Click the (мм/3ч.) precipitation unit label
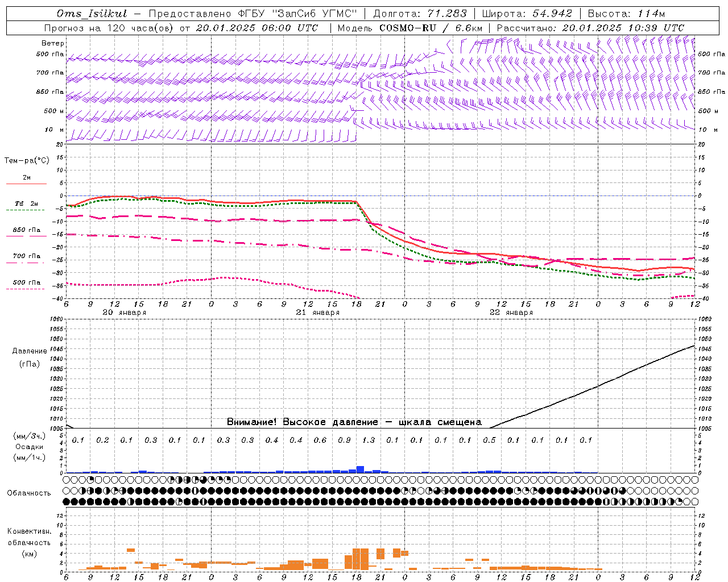The width and height of the screenshot is (728, 582). pos(30,436)
